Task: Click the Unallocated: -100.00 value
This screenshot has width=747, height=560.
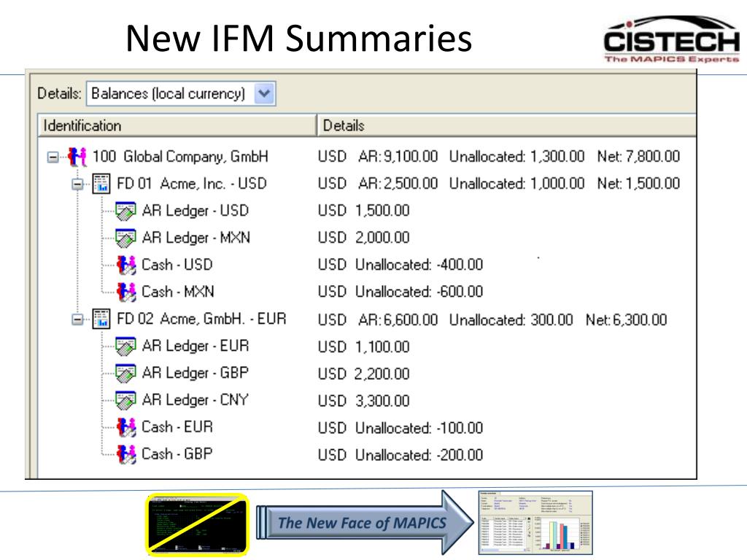Action: click(419, 428)
